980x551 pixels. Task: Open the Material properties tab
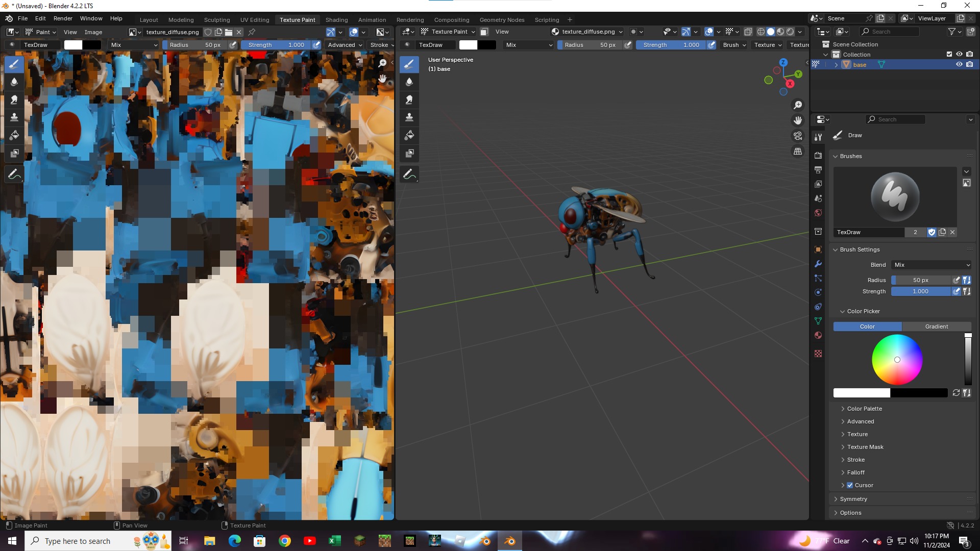point(818,335)
